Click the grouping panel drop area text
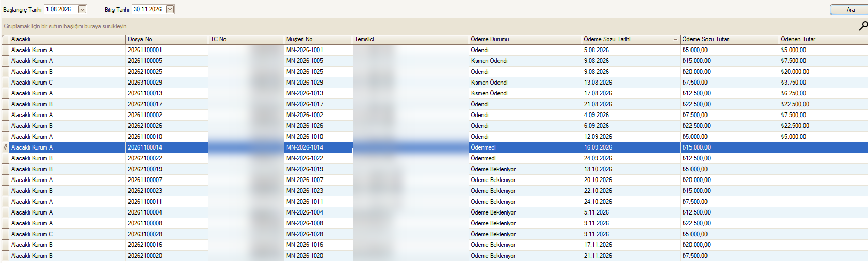 (65, 26)
